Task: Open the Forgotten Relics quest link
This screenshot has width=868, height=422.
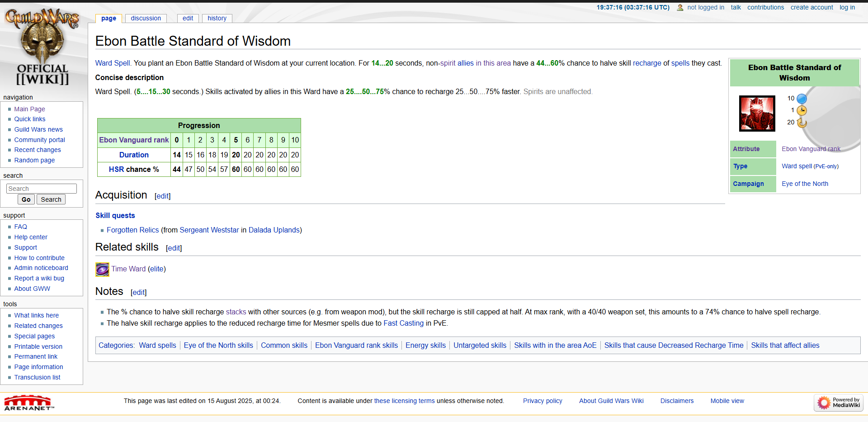Action: point(133,230)
